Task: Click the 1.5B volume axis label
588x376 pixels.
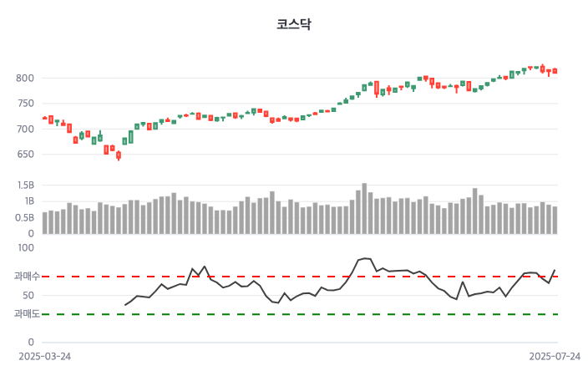Action: pos(24,185)
